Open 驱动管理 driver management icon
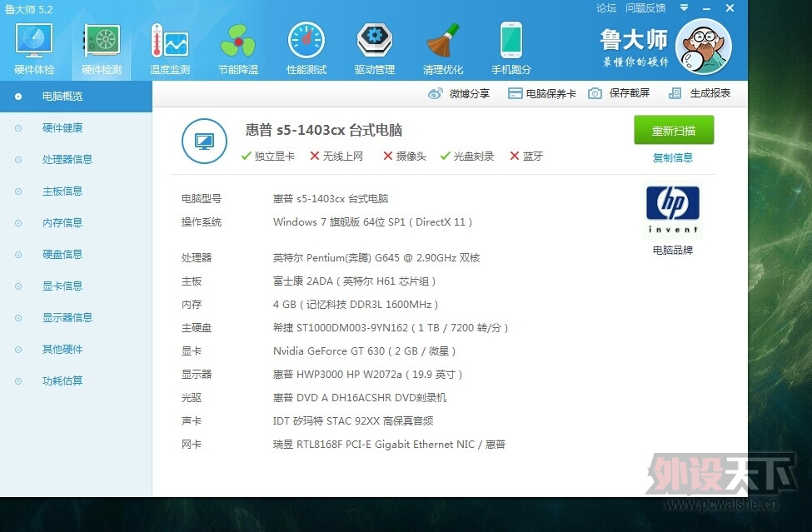Viewport: 812px width, 532px height. click(375, 41)
